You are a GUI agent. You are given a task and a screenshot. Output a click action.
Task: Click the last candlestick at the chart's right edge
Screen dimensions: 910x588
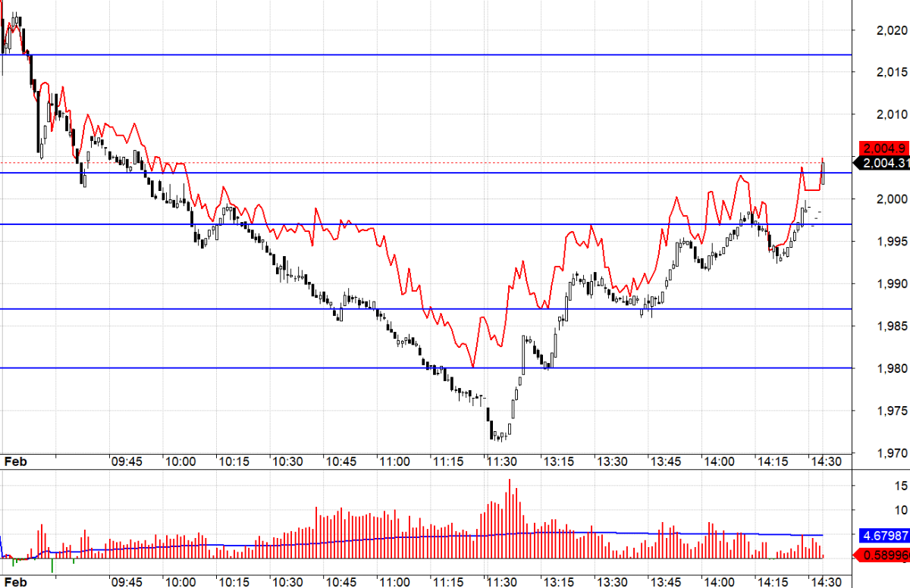point(824,173)
